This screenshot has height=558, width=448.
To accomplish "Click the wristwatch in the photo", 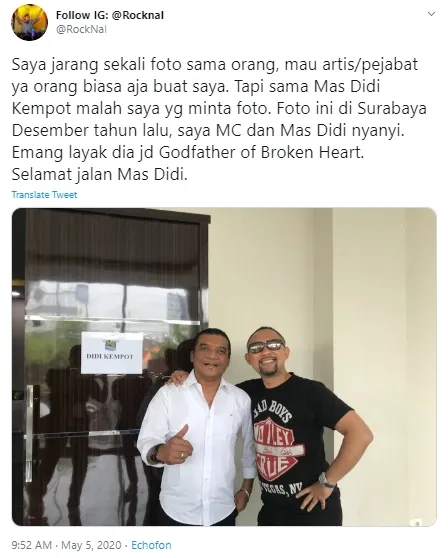I will 326,479.
